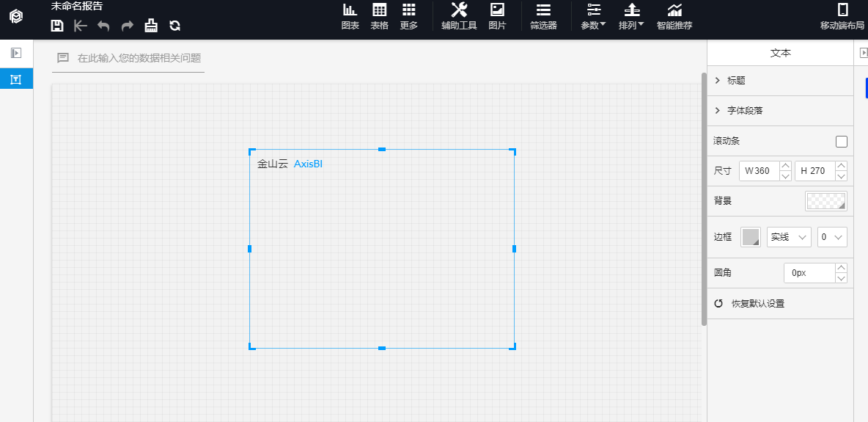
Task: Click the canvas vertical scrollbar
Action: pyautogui.click(x=704, y=198)
